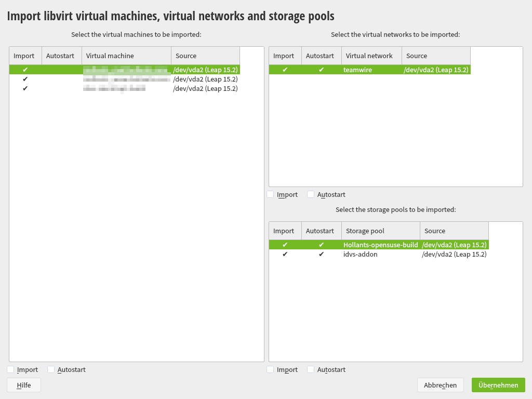Image resolution: width=532 pixels, height=399 pixels.
Task: Toggle the Import checkbox below the virtual machines list
Action: point(10,369)
